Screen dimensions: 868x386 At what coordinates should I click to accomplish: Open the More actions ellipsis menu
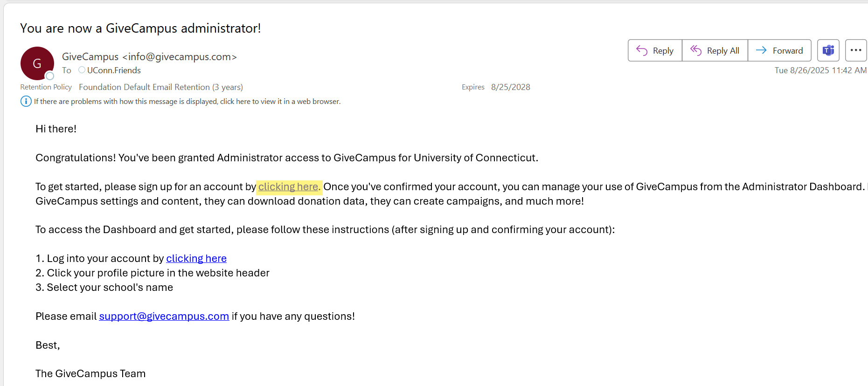click(856, 51)
